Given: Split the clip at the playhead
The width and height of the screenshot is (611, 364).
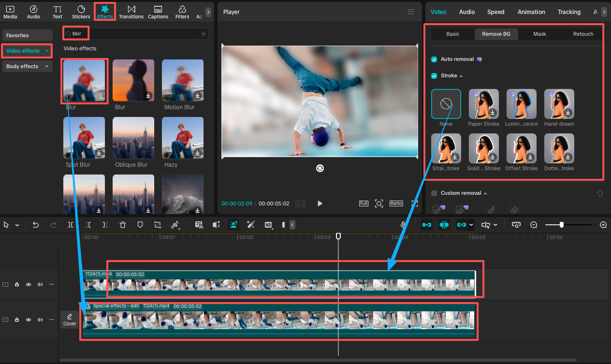Looking at the screenshot, I should tap(71, 224).
